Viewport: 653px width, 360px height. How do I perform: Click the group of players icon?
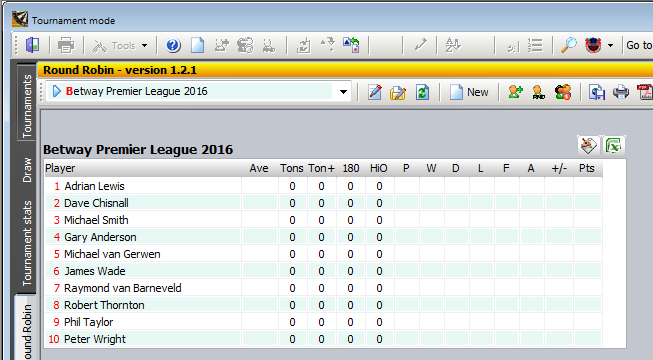[563, 92]
